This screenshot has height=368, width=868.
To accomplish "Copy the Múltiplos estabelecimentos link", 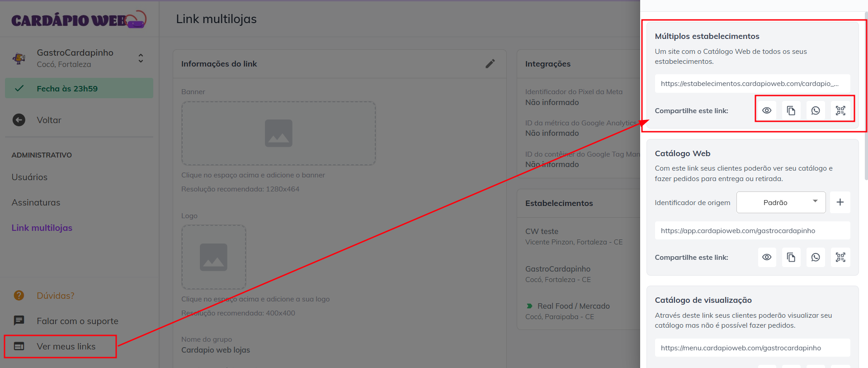I will [x=791, y=110].
